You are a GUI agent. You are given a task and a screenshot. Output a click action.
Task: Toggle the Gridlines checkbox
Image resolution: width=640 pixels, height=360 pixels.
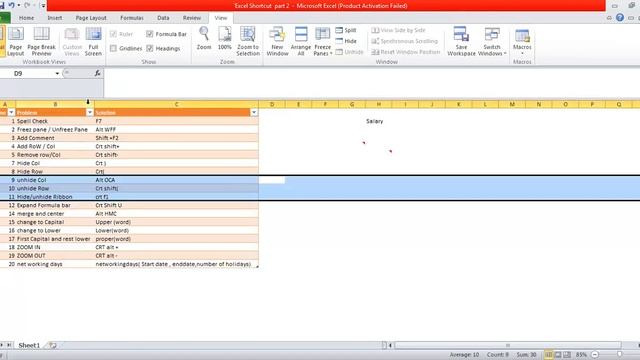click(x=113, y=48)
